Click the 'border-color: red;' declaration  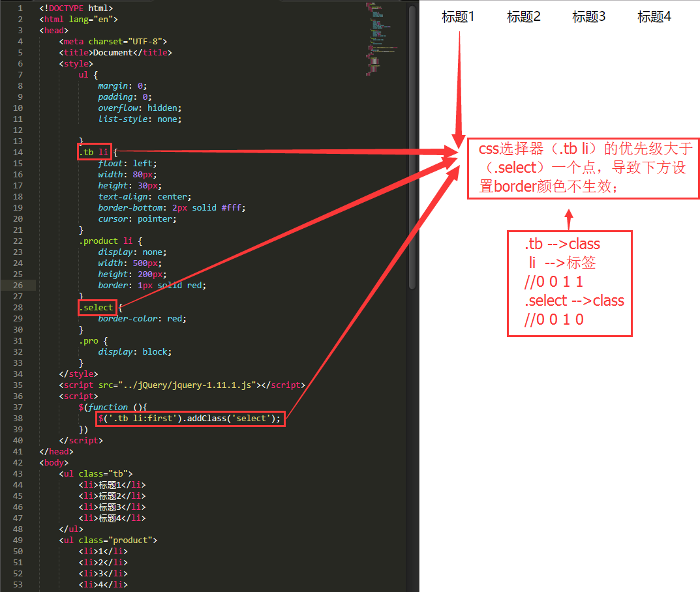coord(142,319)
